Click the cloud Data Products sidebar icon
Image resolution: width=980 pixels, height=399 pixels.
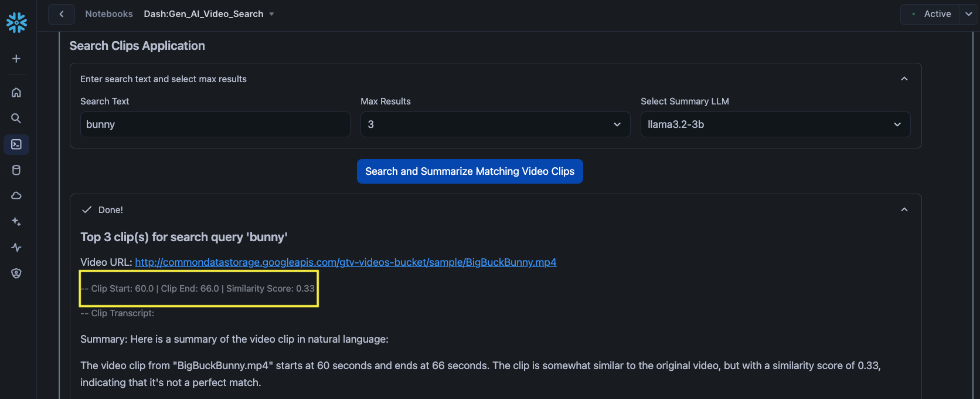(16, 196)
